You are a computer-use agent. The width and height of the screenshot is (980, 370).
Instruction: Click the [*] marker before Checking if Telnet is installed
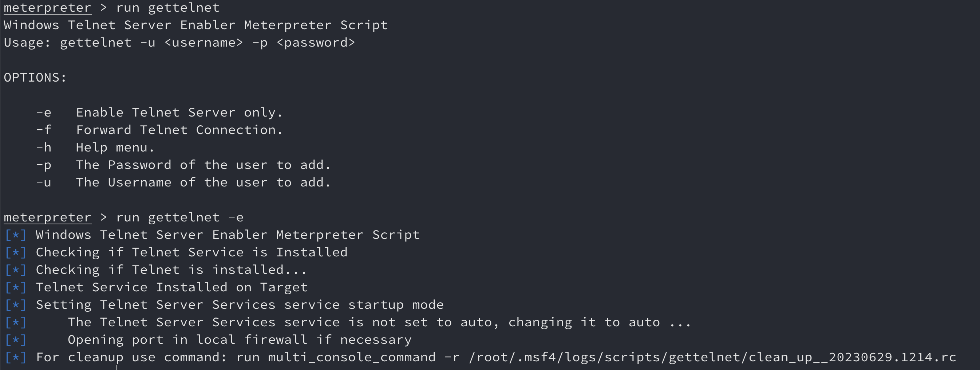pyautogui.click(x=16, y=270)
